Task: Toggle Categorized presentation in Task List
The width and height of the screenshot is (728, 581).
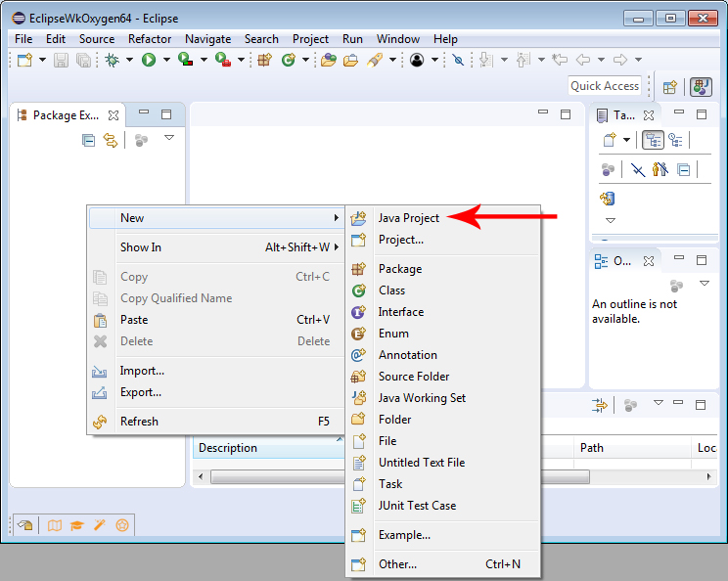Action: (x=654, y=140)
